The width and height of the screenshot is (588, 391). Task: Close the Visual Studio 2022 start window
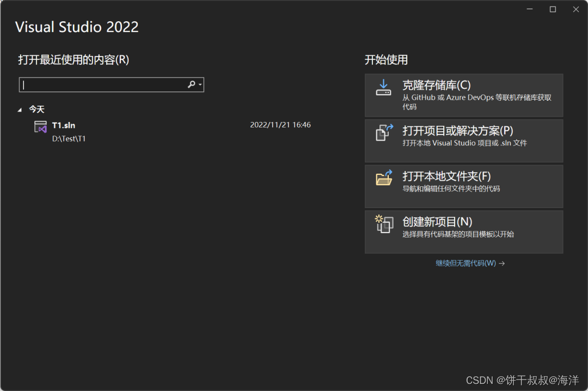click(576, 9)
